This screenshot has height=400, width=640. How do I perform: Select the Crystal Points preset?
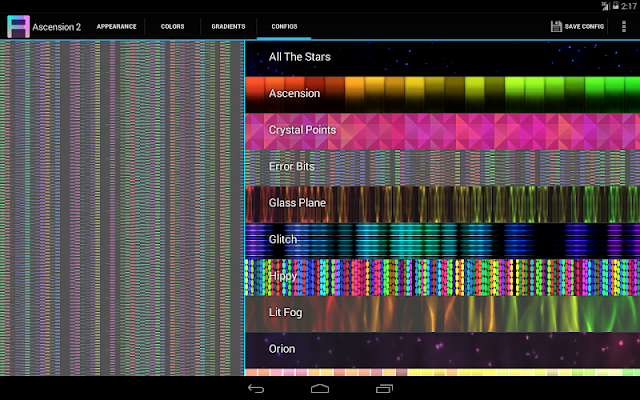(442, 131)
